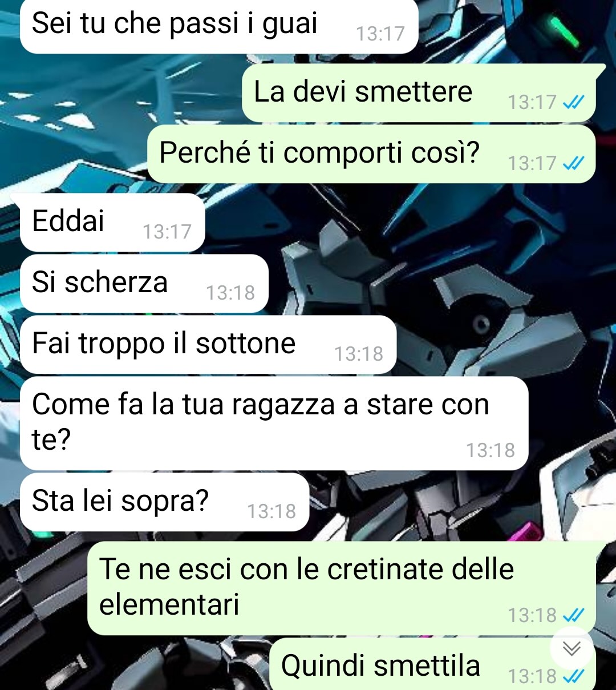Select the 'Quindi smettila' message bubble
Screen dimensions: 616x690
[432, 664]
